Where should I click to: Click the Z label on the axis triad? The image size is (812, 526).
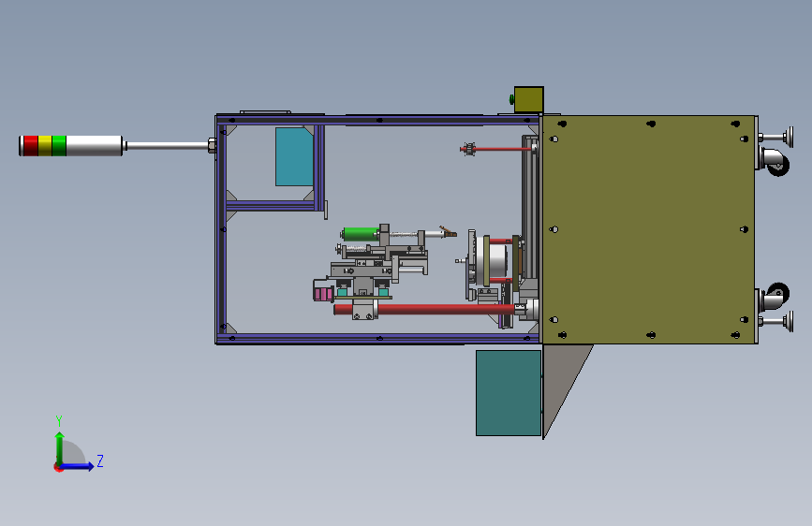(x=100, y=460)
